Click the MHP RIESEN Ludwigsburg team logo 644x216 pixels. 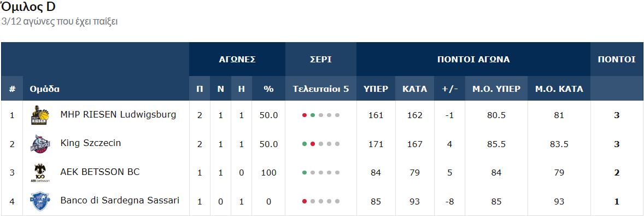[40, 115]
